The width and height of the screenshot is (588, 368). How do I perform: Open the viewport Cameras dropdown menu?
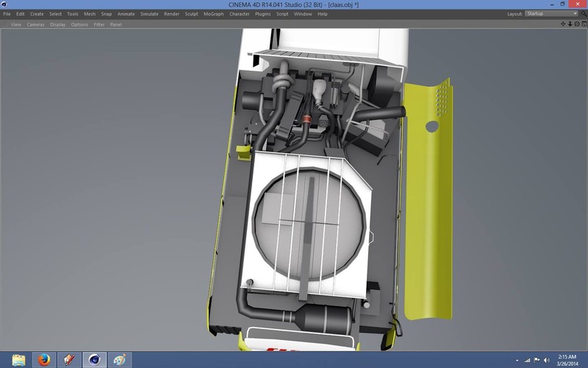coord(35,24)
